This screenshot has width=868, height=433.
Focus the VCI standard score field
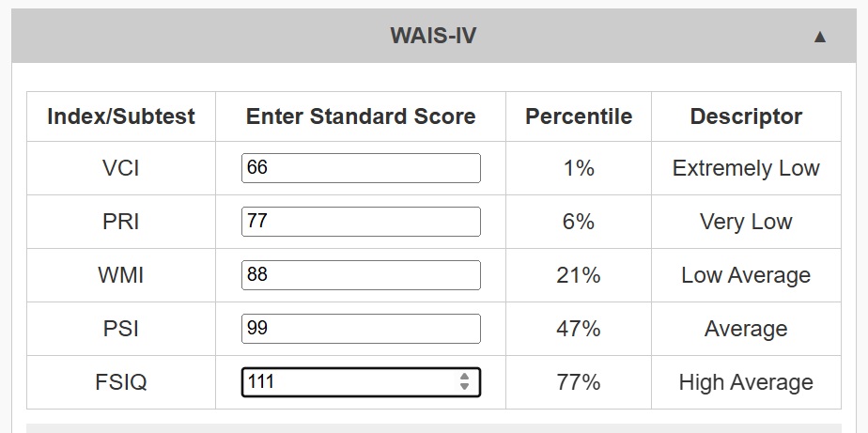click(361, 168)
